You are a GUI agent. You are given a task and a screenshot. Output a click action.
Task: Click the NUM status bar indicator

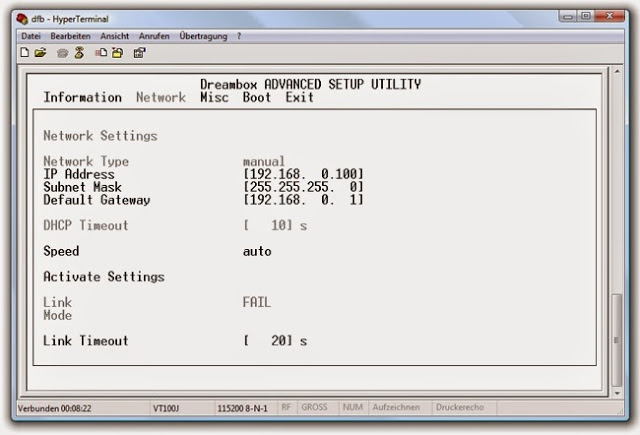tap(353, 407)
